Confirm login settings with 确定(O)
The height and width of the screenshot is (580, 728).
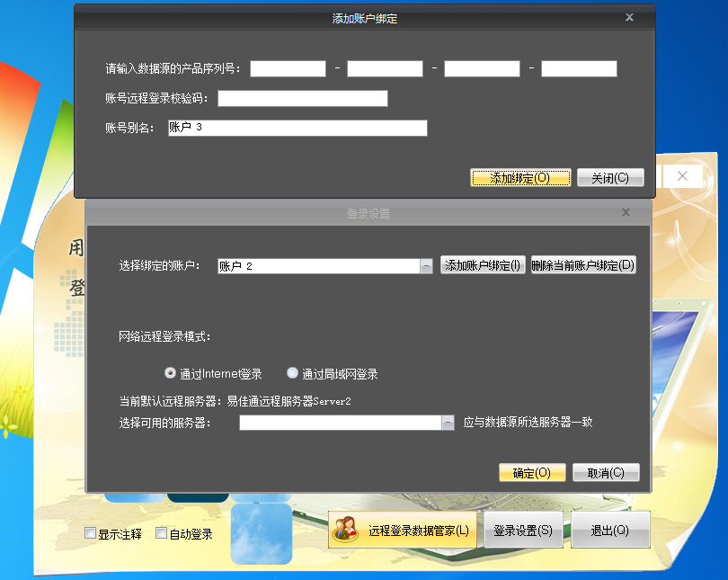[532, 473]
